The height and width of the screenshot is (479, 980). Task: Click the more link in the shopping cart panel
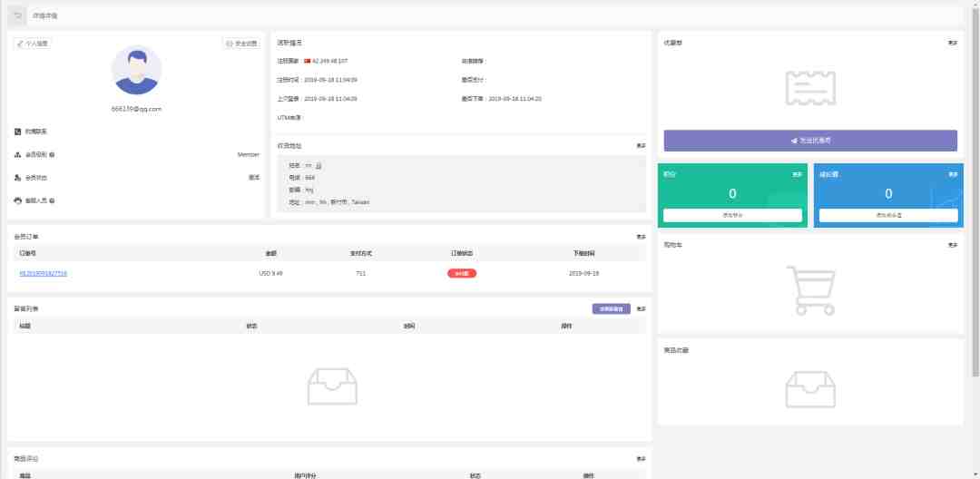(953, 245)
